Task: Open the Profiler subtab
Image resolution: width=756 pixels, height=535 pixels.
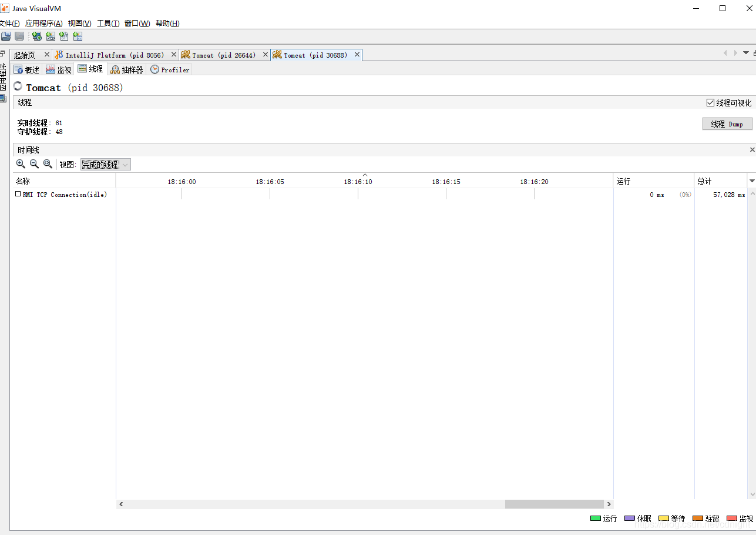Action: (170, 69)
